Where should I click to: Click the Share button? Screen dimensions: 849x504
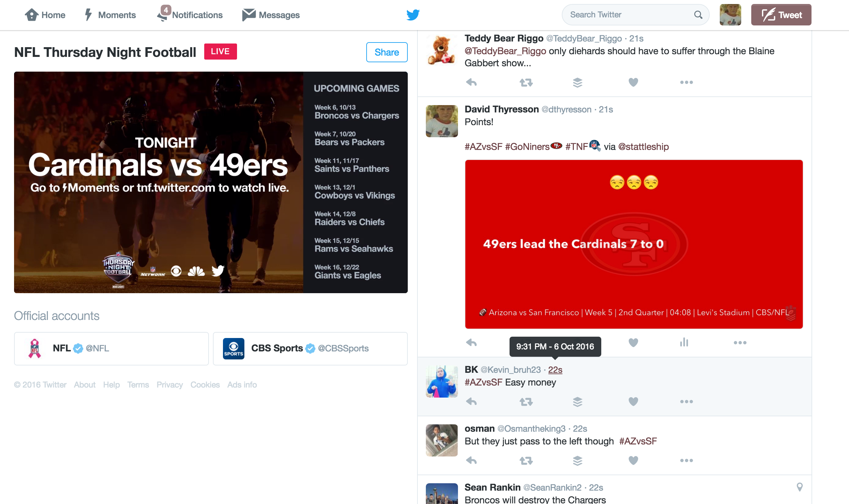coord(387,52)
